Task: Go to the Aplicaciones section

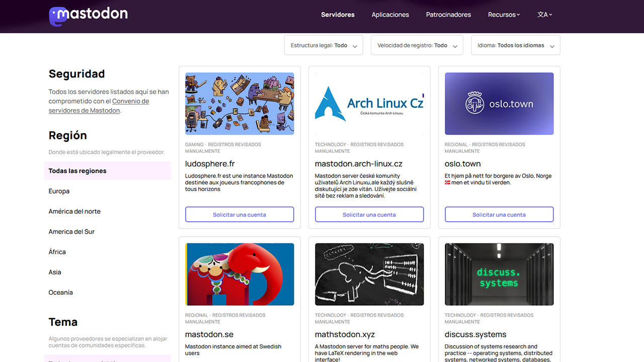Action: [390, 15]
